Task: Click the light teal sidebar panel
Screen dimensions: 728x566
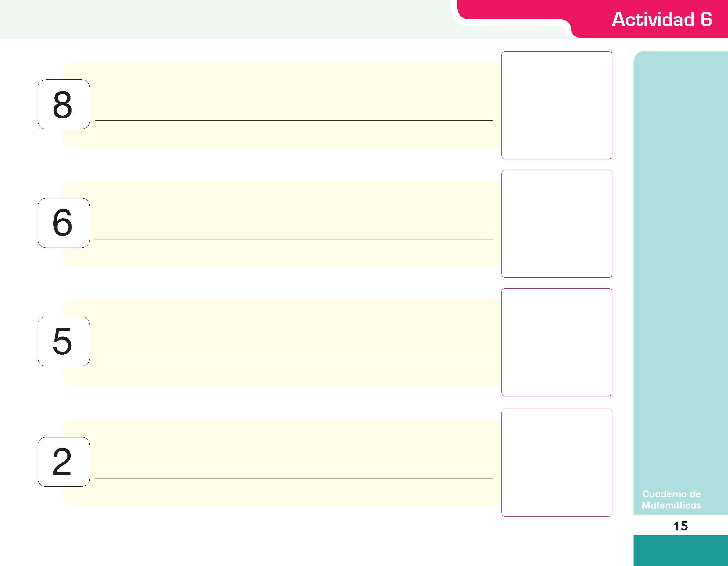Action: (x=681, y=283)
